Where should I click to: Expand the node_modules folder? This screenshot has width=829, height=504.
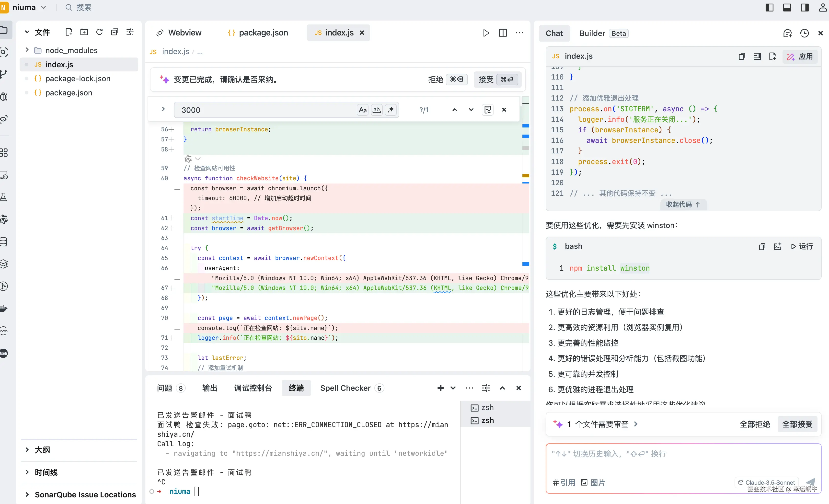(27, 50)
